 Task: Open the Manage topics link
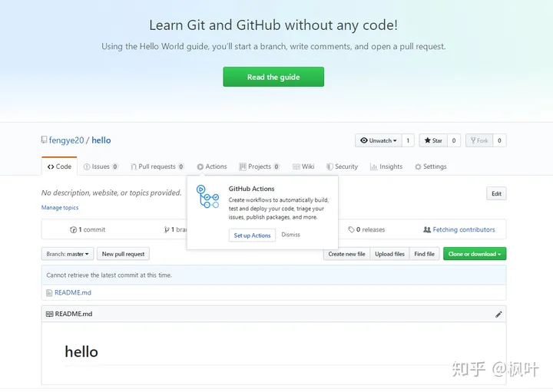[x=60, y=207]
